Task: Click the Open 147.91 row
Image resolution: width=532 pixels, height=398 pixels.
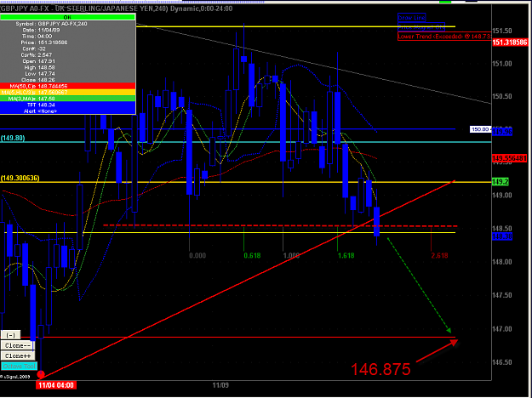Action: [x=68, y=61]
